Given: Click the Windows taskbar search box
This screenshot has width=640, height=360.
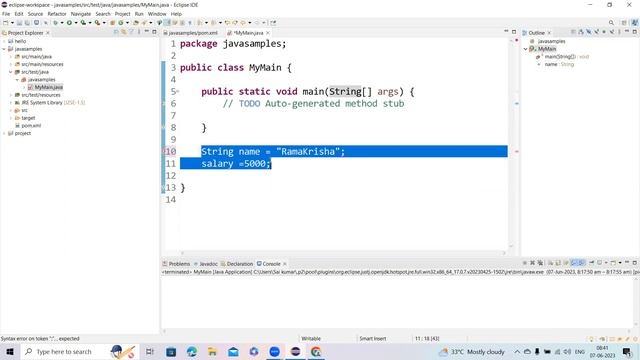Looking at the screenshot, I should pos(80,351).
